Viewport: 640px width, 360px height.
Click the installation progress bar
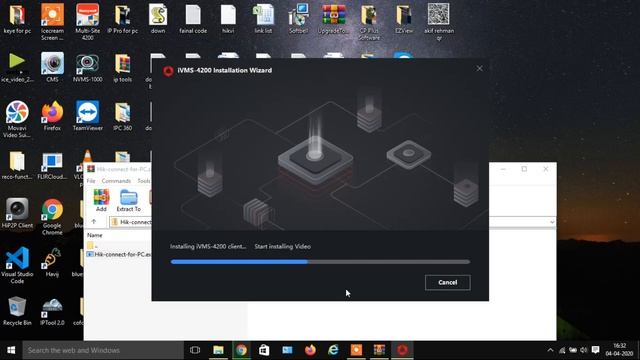coord(320,262)
